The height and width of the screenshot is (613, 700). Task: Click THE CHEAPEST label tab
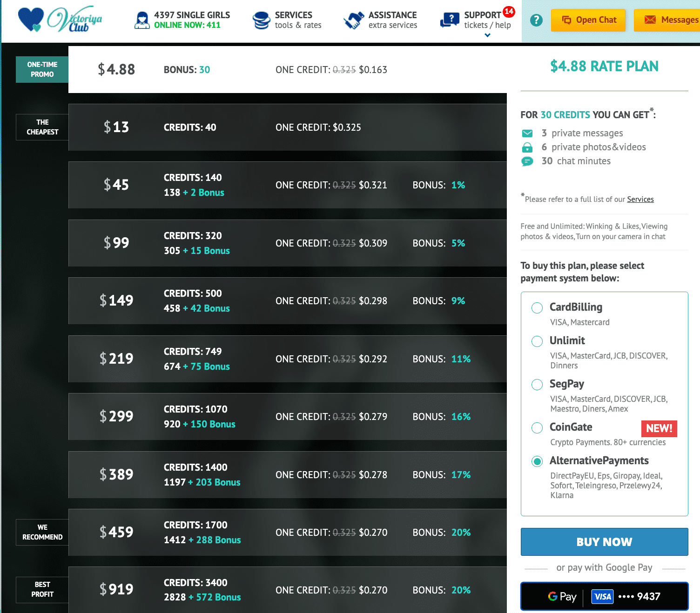(42, 127)
